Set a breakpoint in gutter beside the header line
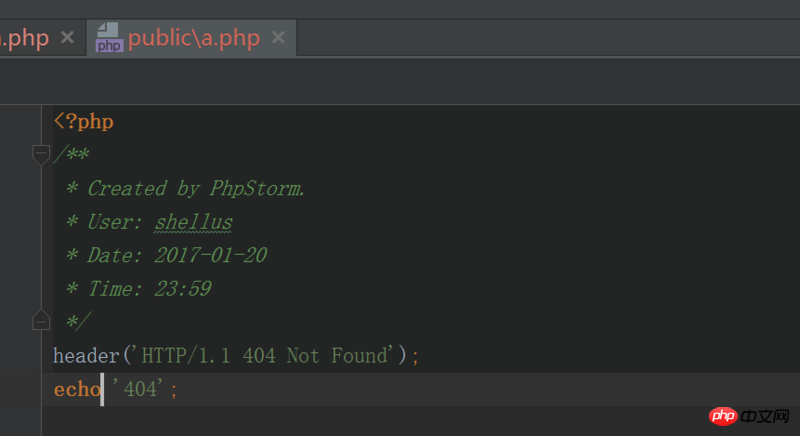 tap(20, 355)
